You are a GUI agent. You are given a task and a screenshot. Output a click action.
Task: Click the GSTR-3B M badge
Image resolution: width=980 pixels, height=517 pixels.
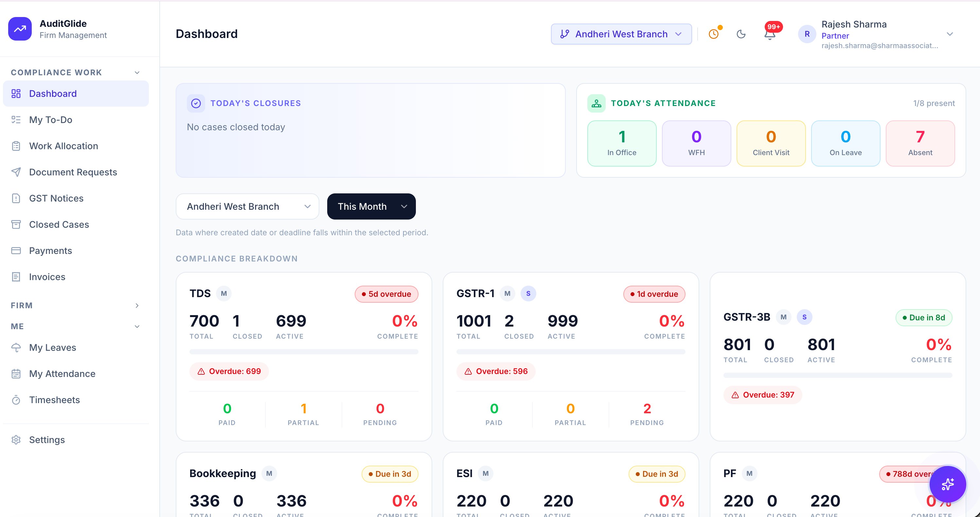(783, 317)
